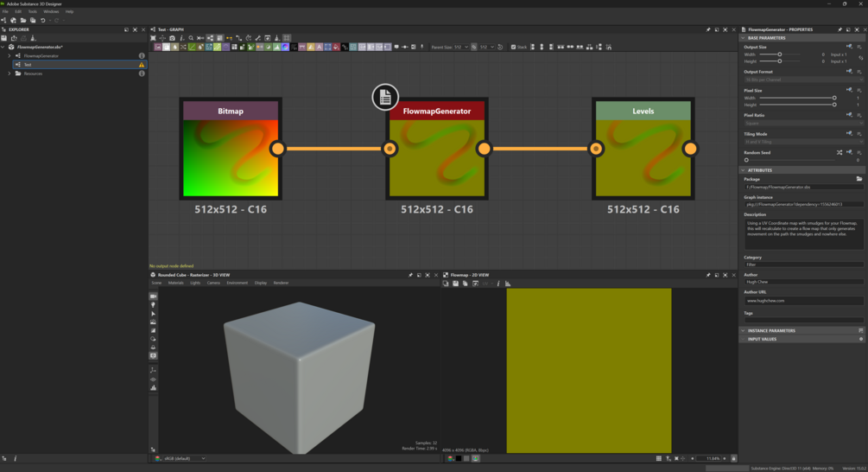The image size is (868, 472).
Task: Collapse the Base Parameters section
Action: click(743, 38)
